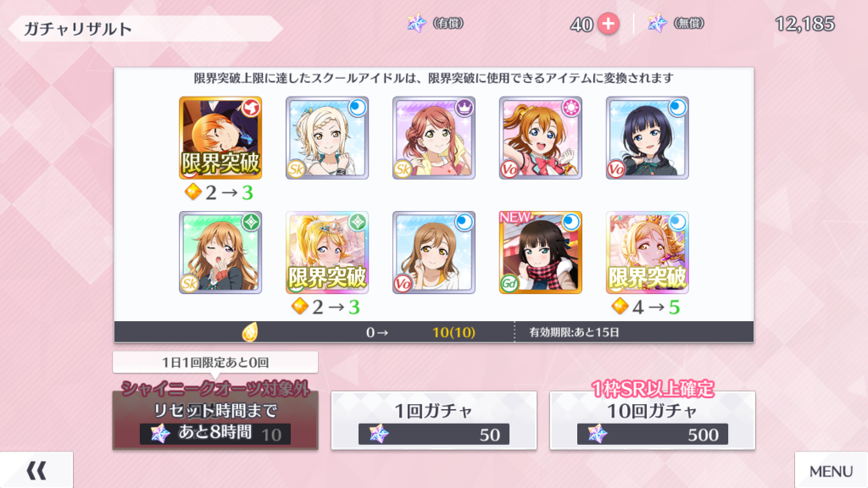Screen dimensions: 868x488
Task: Open the orange side-ponytail Vo card
Action: [540, 138]
